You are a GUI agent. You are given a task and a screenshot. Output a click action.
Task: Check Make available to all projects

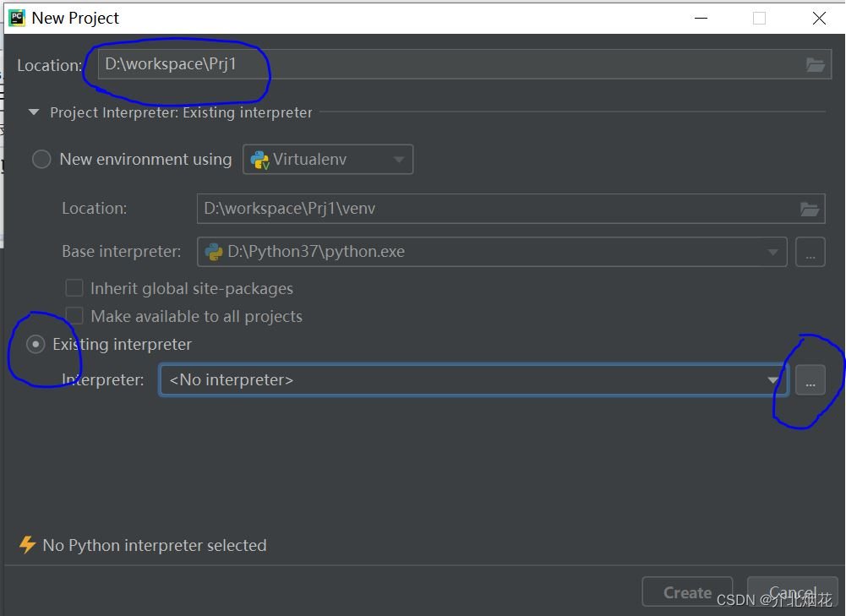click(74, 315)
